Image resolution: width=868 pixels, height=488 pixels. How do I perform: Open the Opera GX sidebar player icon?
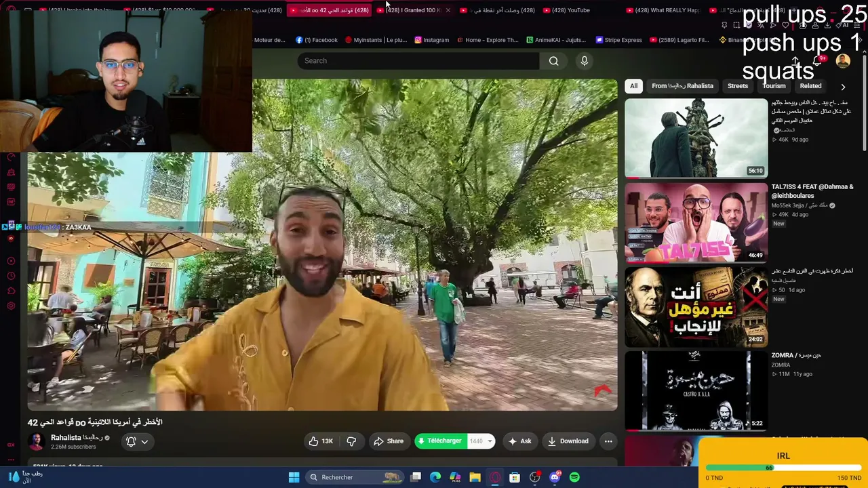[11, 261]
